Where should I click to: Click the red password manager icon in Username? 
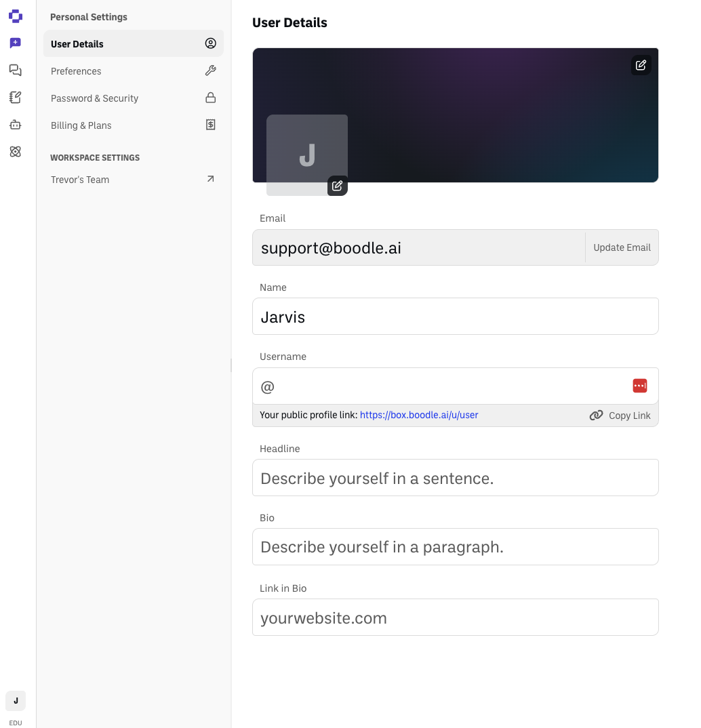640,386
